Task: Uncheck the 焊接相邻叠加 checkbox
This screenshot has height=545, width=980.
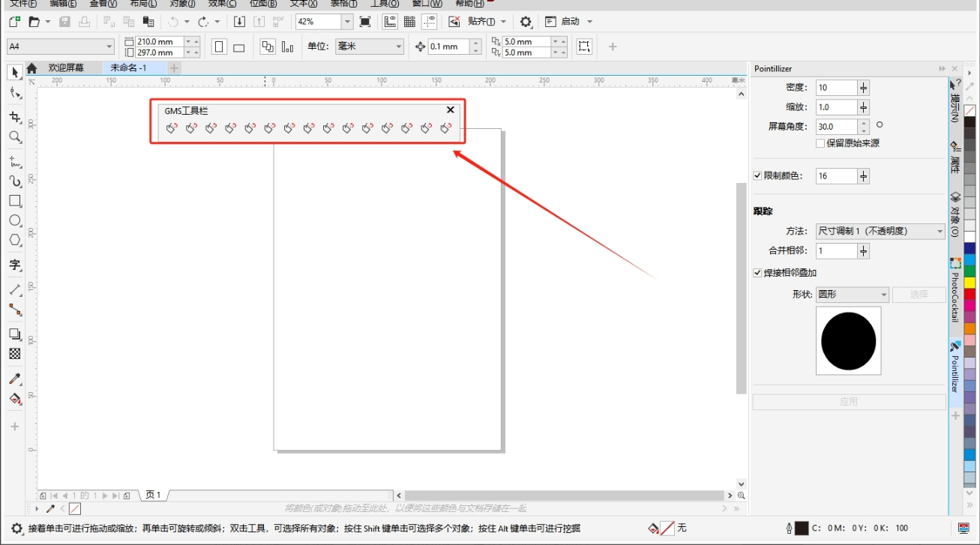Action: (x=757, y=273)
